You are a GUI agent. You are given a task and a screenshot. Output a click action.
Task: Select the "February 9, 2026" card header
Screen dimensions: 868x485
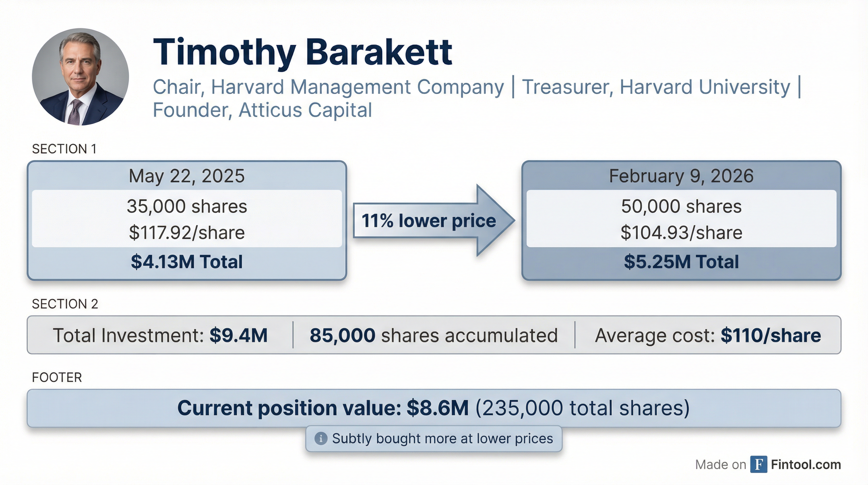pyautogui.click(x=681, y=176)
